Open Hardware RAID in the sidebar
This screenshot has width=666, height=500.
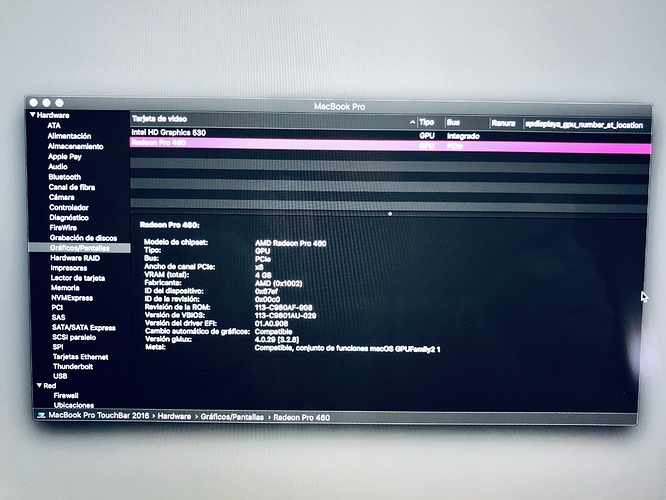coord(75,258)
